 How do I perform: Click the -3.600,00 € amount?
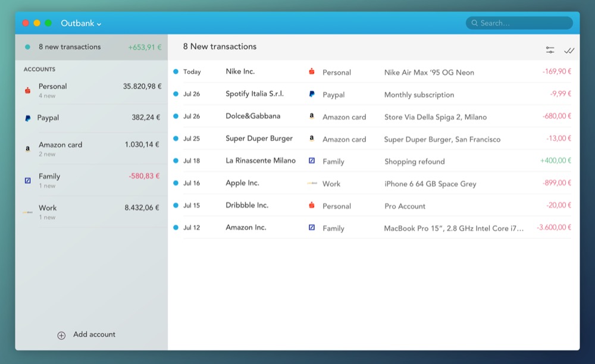554,227
